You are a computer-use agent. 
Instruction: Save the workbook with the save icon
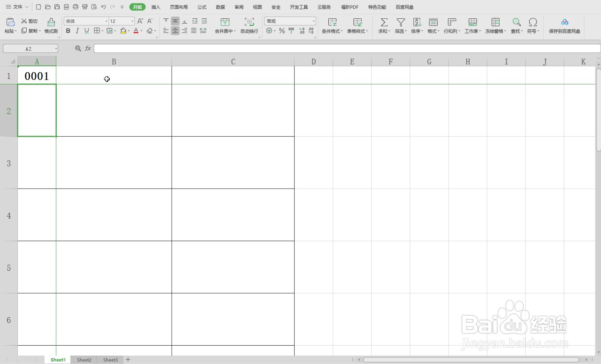(x=57, y=7)
